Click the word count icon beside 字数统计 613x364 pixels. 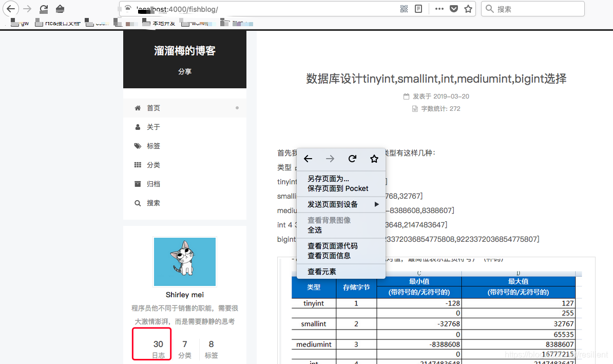pyautogui.click(x=415, y=109)
